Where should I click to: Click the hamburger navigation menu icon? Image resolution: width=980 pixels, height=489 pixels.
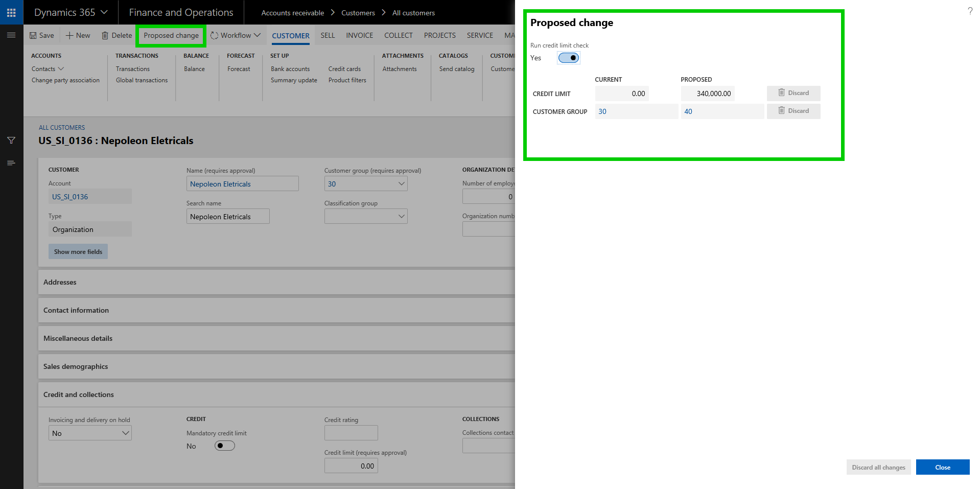coord(11,35)
